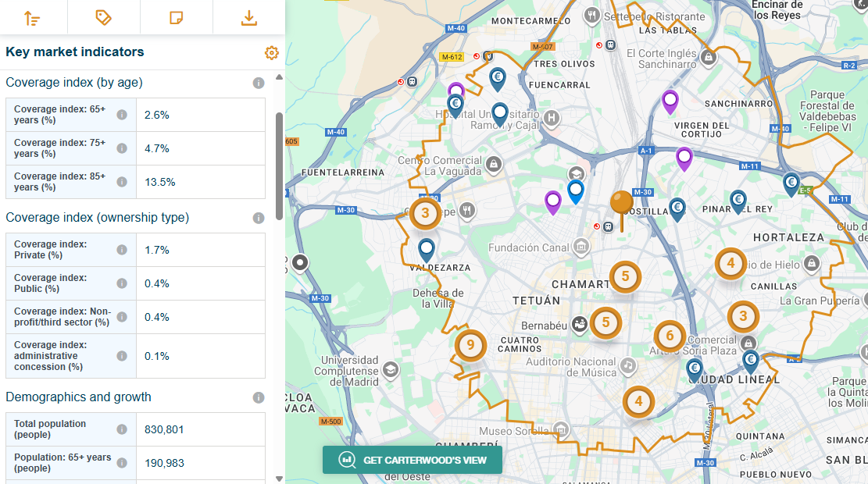Click the sort/ranking icon in top toolbar
This screenshot has width=868, height=484.
point(33,17)
